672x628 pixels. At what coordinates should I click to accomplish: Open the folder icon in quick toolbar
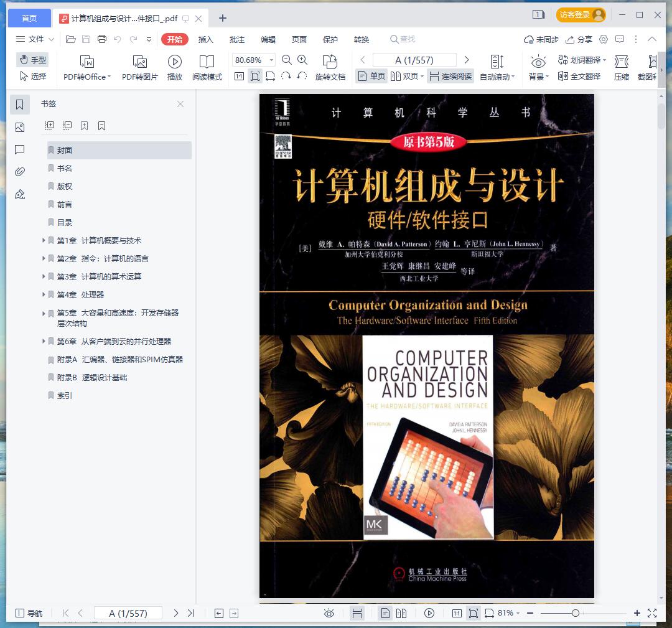[71, 39]
